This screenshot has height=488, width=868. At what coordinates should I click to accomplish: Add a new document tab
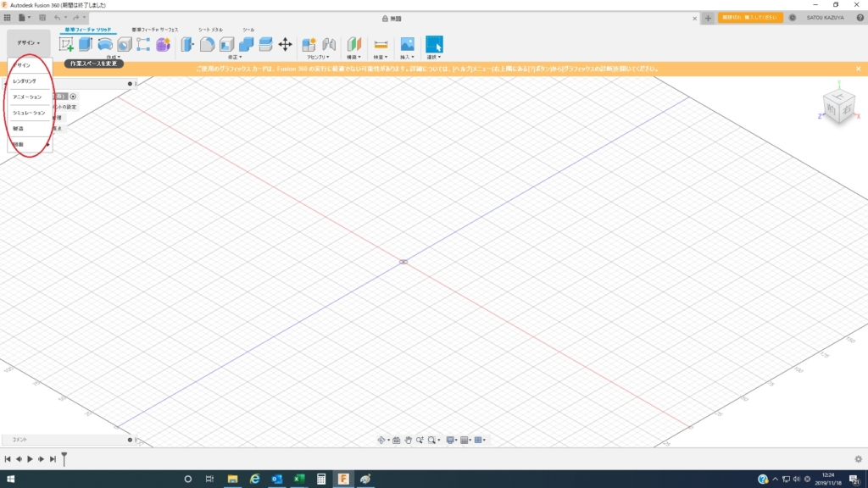click(x=708, y=19)
